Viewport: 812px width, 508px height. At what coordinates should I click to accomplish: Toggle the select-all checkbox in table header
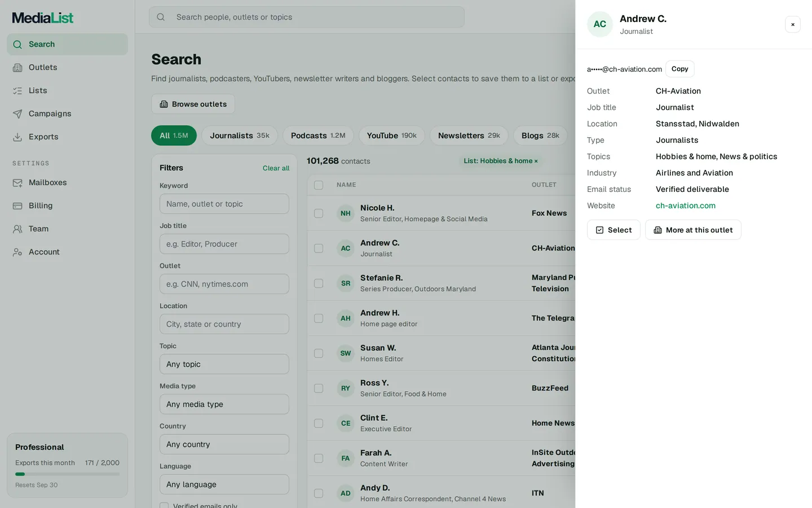(319, 185)
